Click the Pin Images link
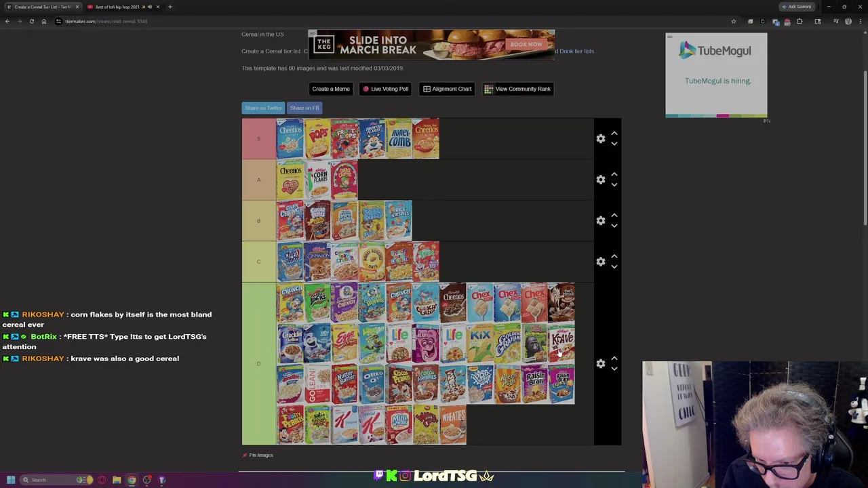868x488 pixels. (x=258, y=455)
